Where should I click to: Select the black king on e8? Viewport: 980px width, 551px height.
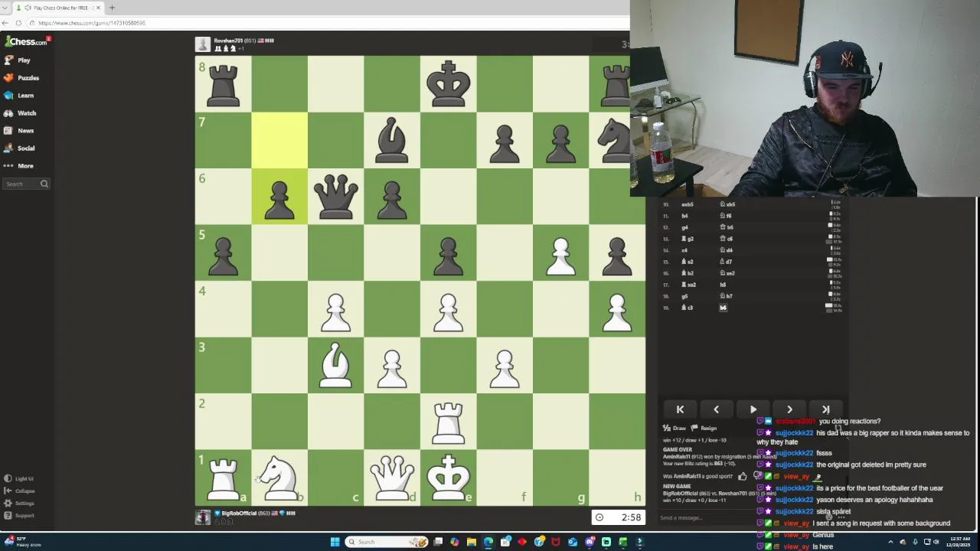[448, 84]
